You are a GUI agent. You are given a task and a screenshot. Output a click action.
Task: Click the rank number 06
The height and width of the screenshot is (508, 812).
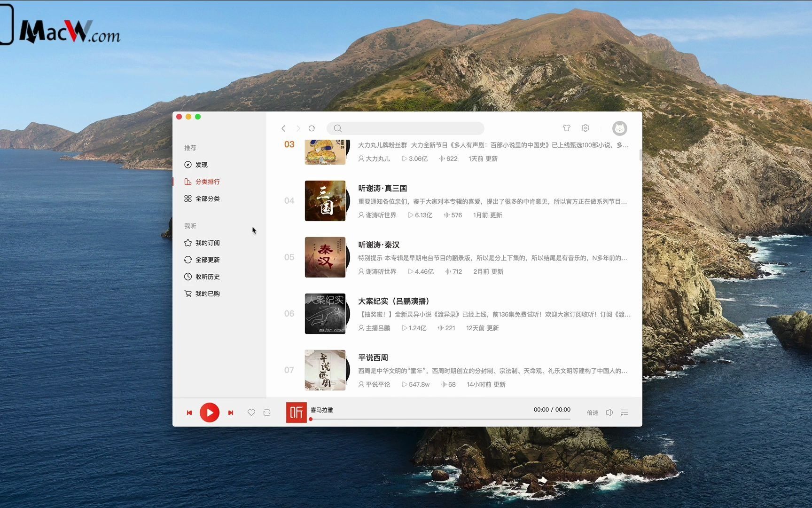(x=289, y=314)
